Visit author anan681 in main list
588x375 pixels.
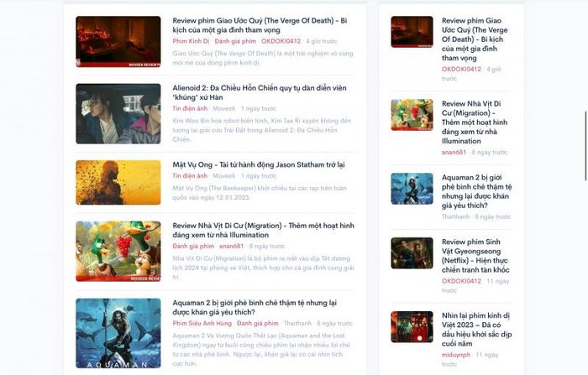point(231,246)
